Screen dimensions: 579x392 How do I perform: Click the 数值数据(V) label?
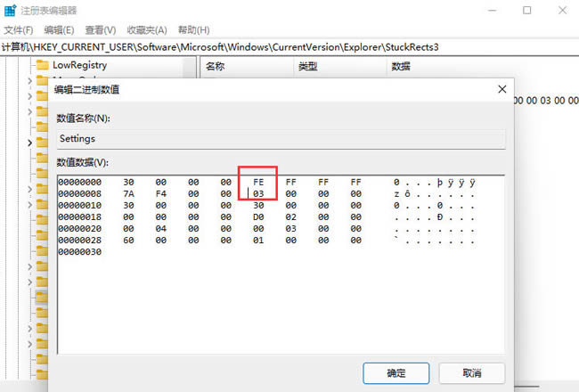(x=82, y=162)
